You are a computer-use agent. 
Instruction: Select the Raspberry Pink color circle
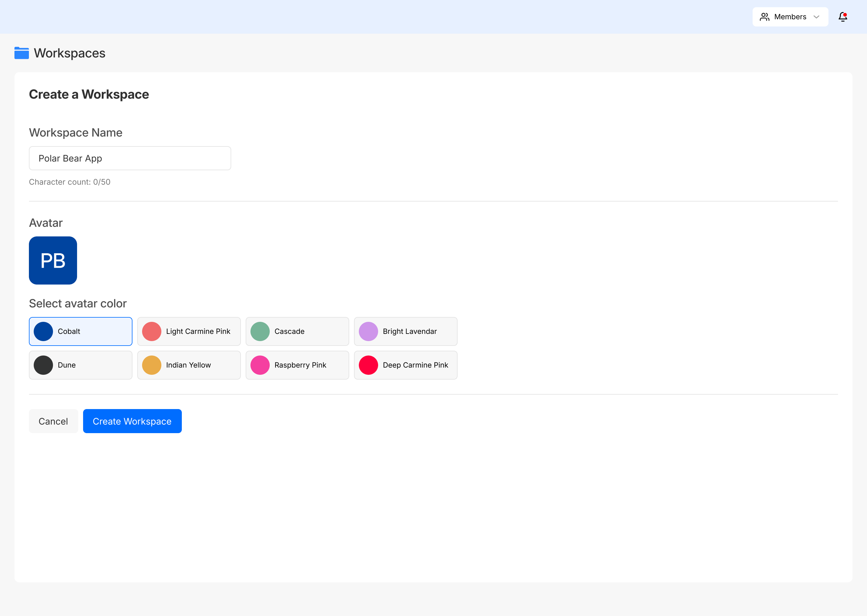(260, 365)
